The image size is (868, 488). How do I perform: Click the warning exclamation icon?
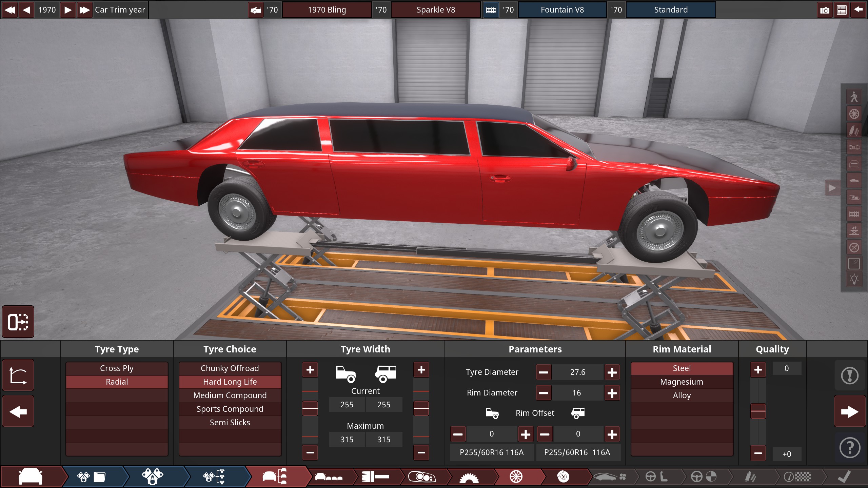click(x=849, y=375)
